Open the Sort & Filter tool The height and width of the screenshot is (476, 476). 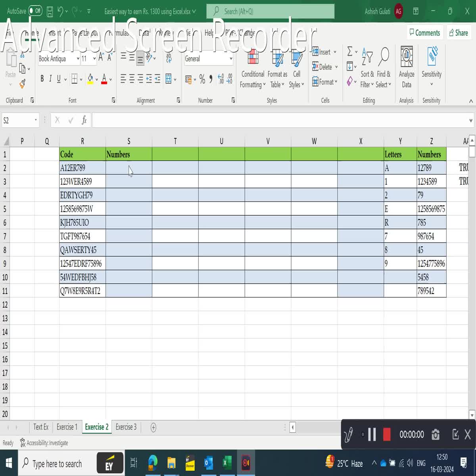click(x=367, y=68)
